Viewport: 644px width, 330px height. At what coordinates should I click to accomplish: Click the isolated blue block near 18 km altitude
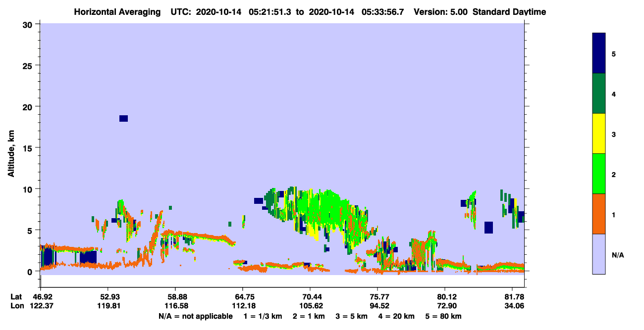tap(123, 118)
